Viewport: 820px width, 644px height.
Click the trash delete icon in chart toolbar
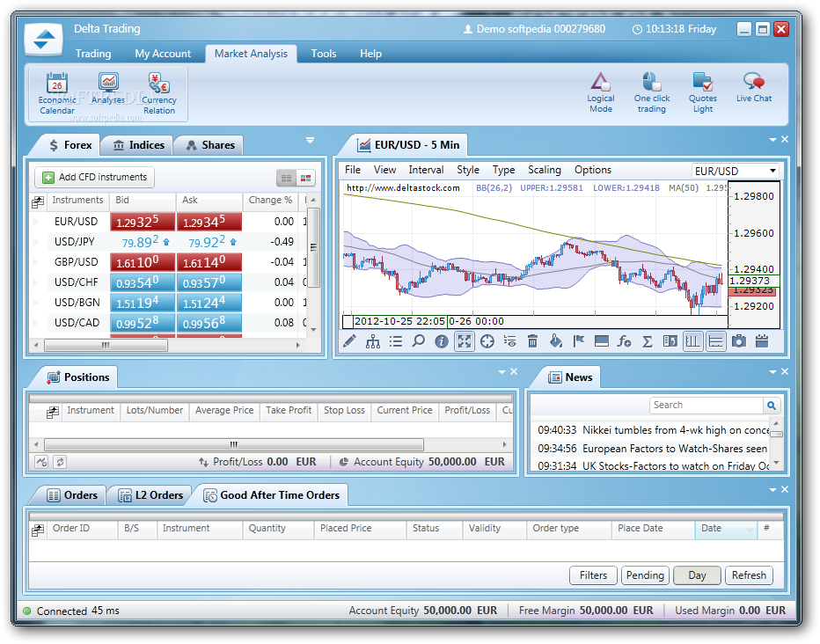click(x=532, y=341)
